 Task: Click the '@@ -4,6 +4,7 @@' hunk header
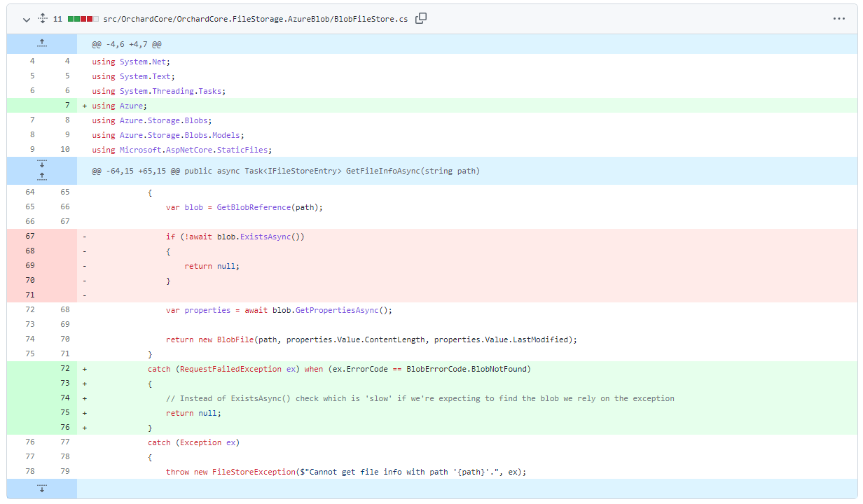pyautogui.click(x=127, y=44)
